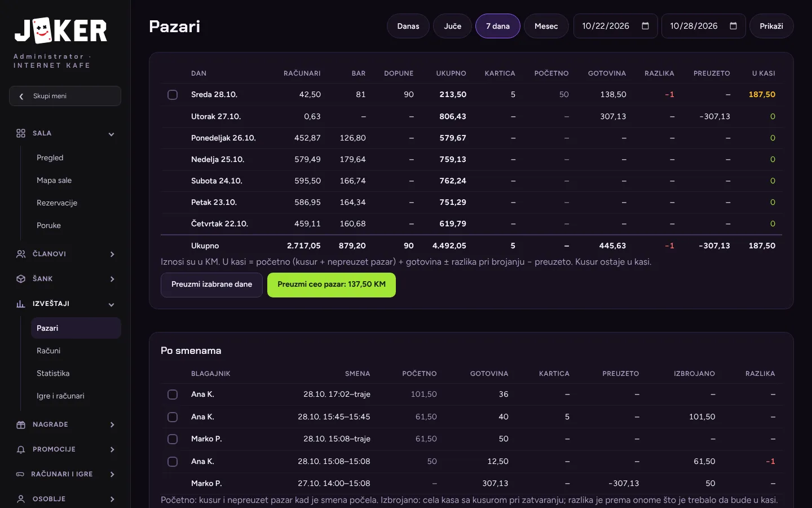
Task: Click the ČLANOVI people icon
Action: click(x=21, y=254)
